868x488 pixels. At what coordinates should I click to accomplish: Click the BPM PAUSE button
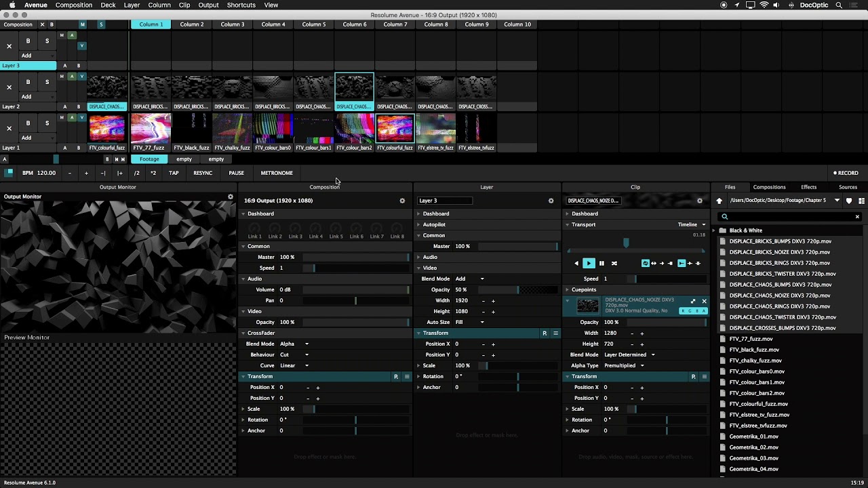click(x=236, y=173)
